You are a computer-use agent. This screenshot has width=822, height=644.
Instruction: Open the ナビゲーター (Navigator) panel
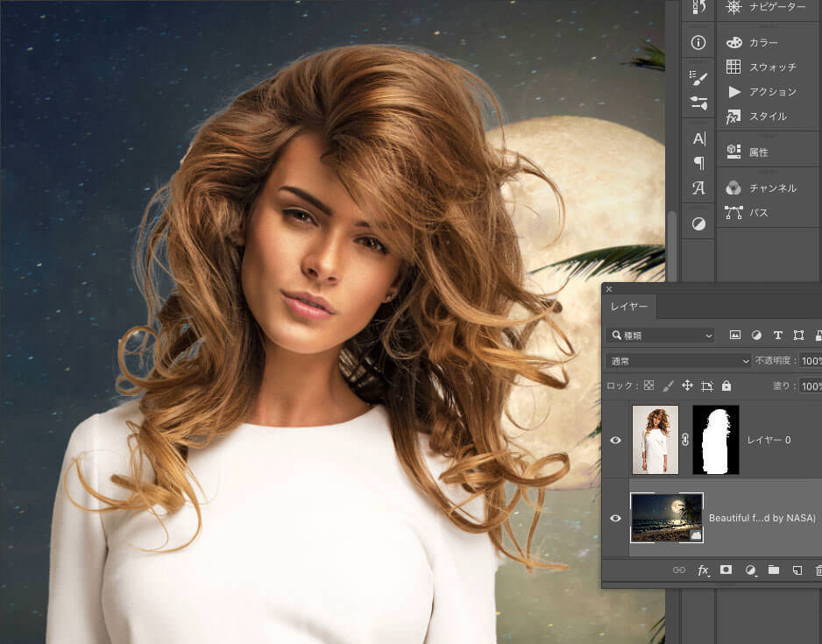pos(767,7)
